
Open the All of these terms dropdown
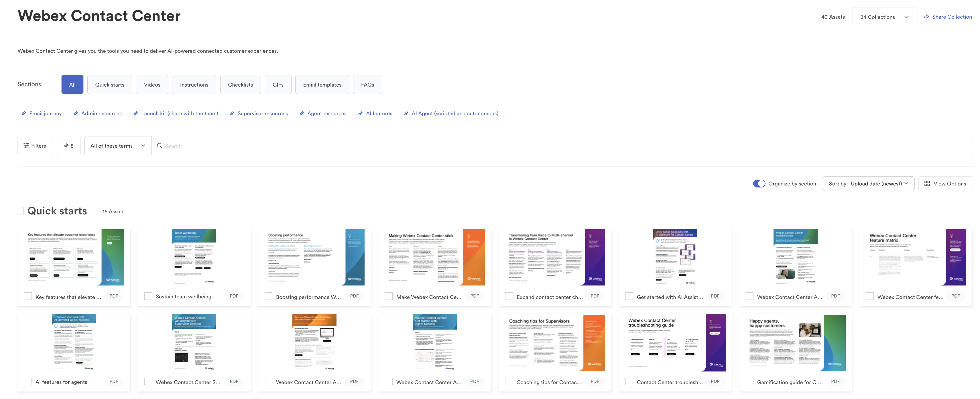point(117,145)
